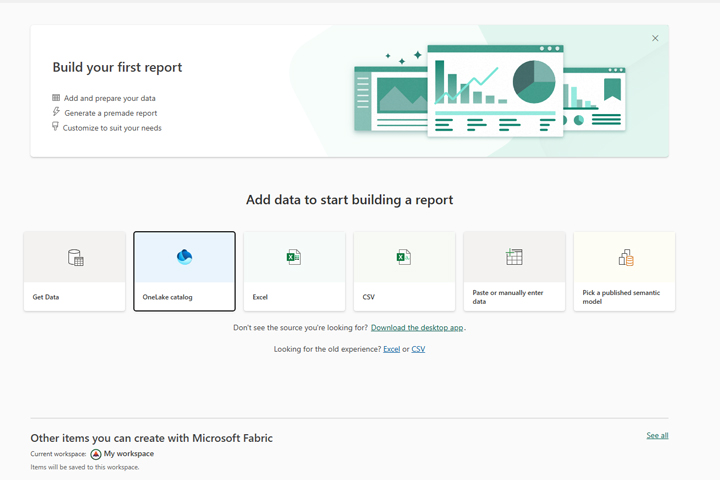Open the old experience Excel link
The height and width of the screenshot is (480, 720).
click(391, 349)
